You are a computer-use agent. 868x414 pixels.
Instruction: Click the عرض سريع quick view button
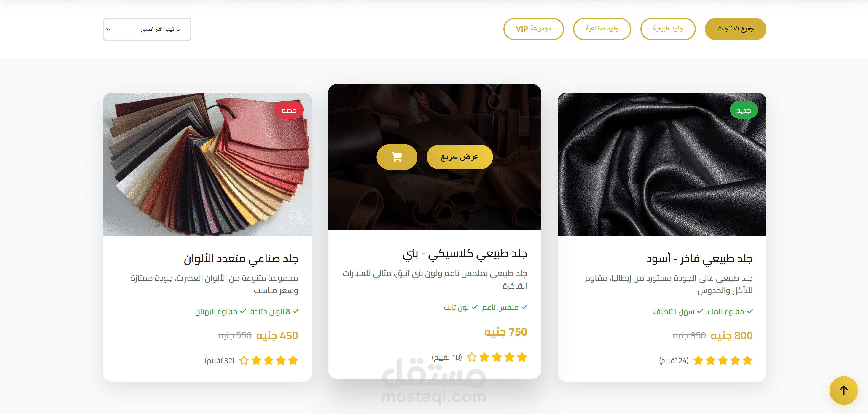tap(460, 157)
